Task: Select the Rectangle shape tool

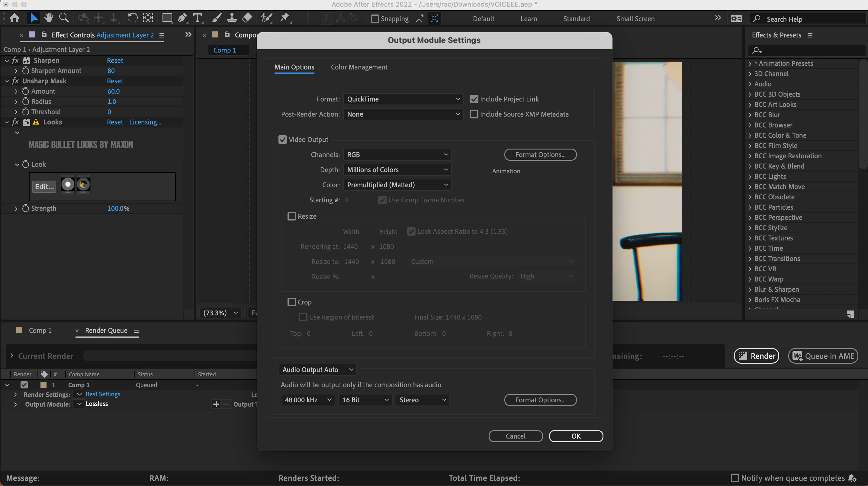Action: pos(167,18)
